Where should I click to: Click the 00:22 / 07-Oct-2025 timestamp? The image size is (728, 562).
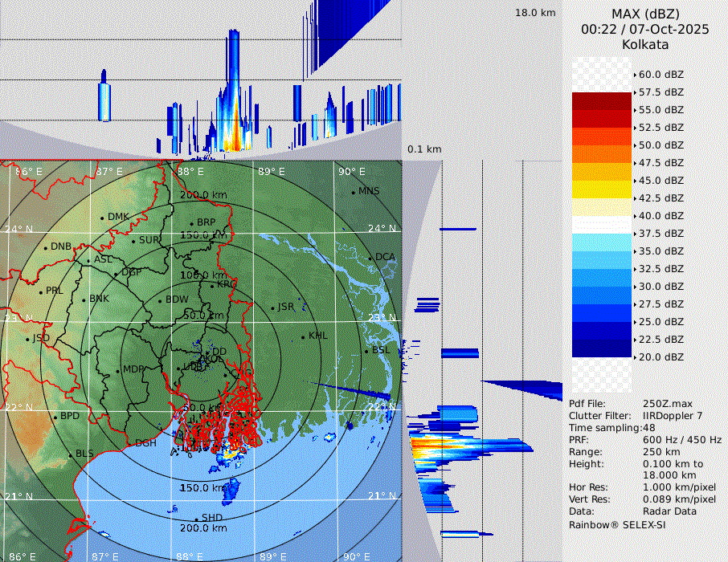point(644,29)
